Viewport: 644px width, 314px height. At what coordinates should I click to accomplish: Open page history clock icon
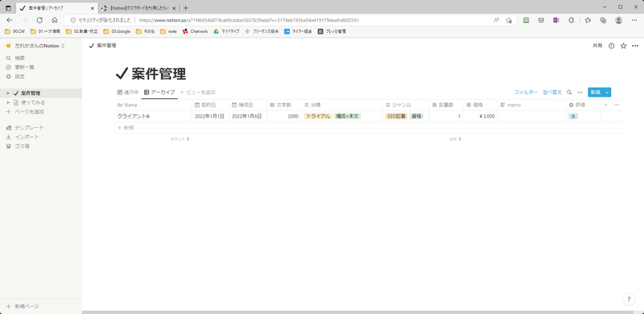[611, 46]
